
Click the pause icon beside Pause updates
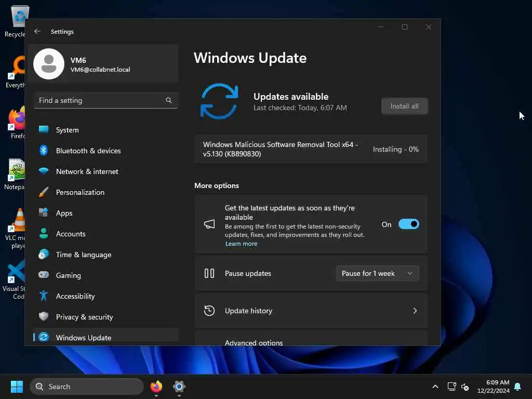coord(209,273)
